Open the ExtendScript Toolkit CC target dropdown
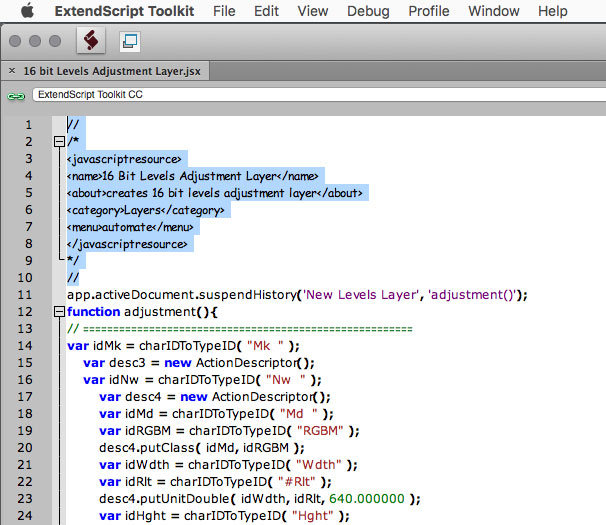Image resolution: width=606 pixels, height=525 pixels. coord(319,95)
